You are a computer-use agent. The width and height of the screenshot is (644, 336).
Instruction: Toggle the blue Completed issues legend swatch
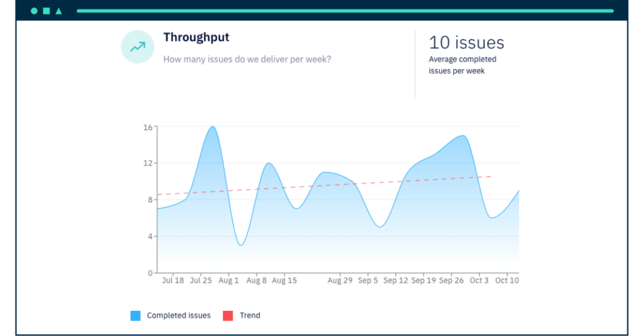(x=136, y=315)
